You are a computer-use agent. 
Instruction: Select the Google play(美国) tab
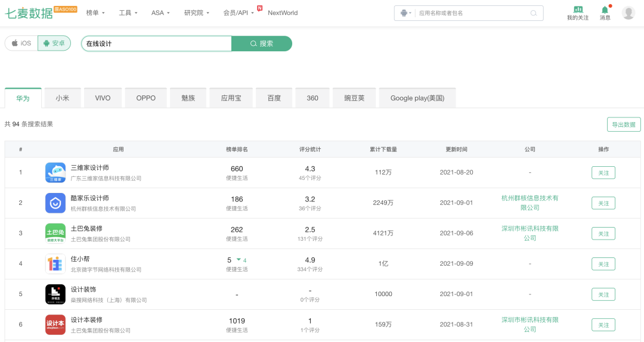coord(417,98)
